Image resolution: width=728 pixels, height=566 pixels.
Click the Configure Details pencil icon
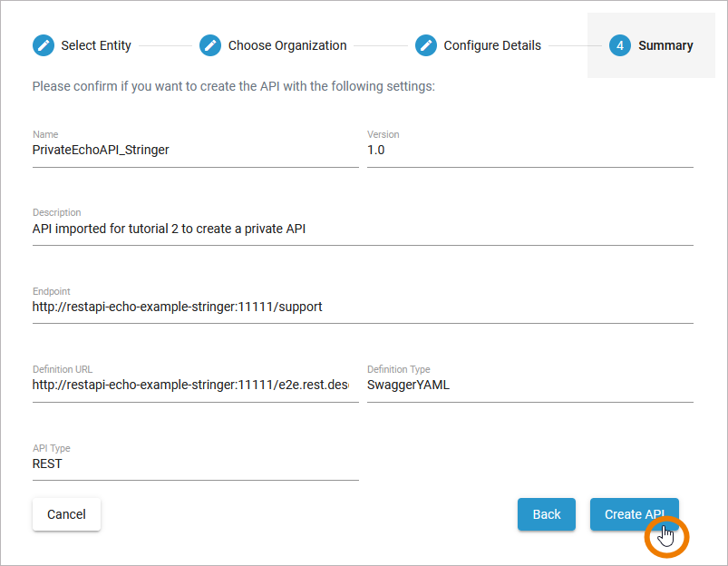pos(426,45)
